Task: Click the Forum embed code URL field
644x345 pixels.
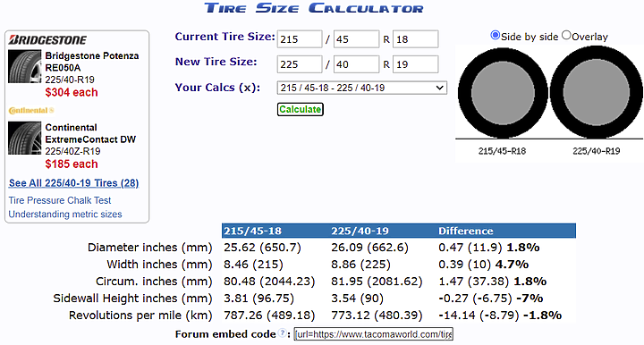Action: (x=374, y=334)
